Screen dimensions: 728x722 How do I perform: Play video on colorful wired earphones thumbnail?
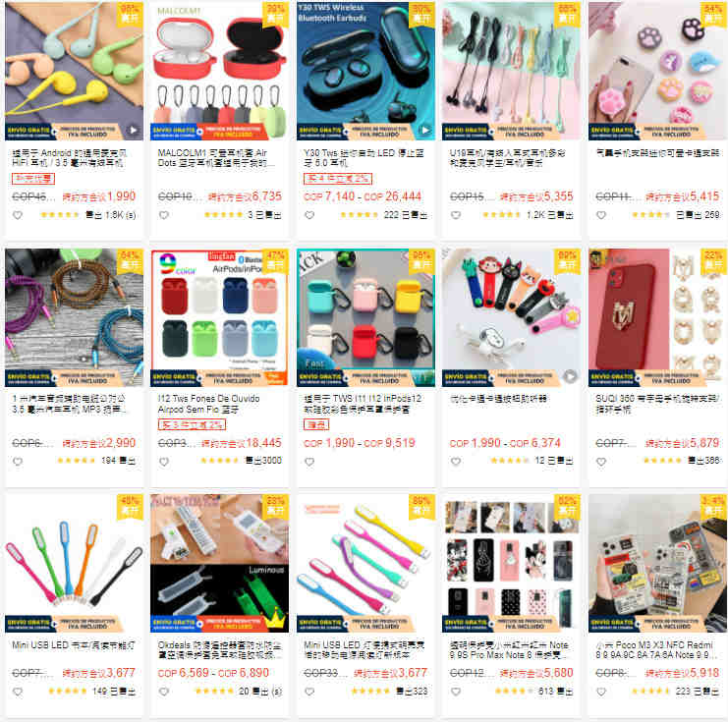tap(133, 130)
